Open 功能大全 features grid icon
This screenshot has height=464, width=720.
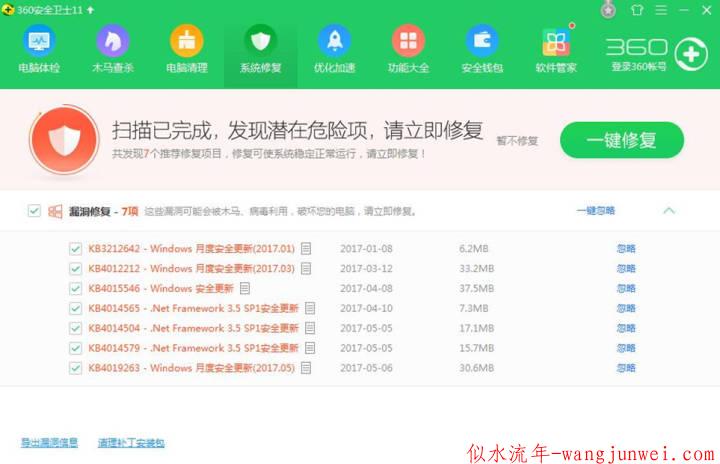[x=408, y=41]
